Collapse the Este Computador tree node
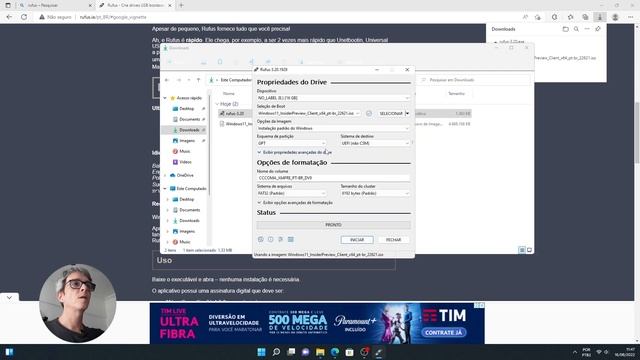 pyautogui.click(x=165, y=189)
